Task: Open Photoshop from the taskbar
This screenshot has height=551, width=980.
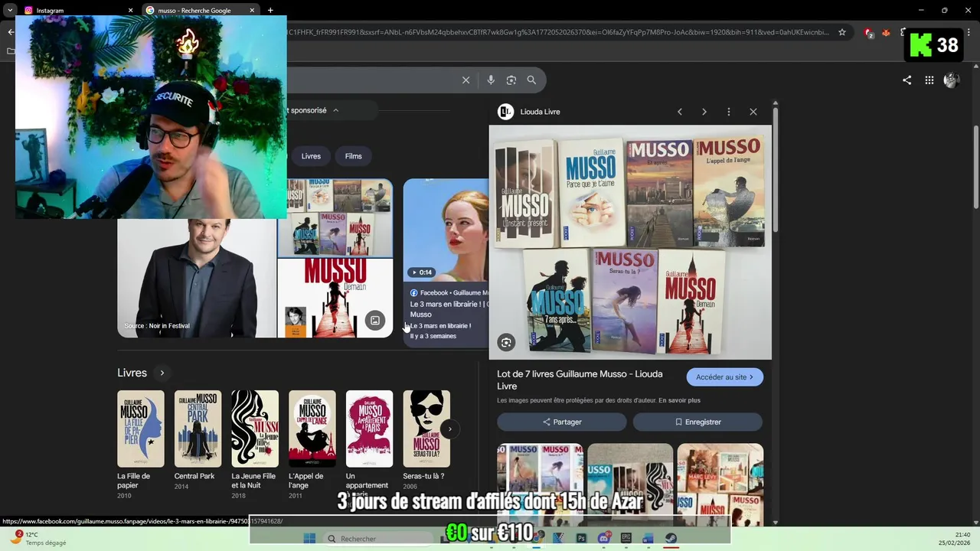Action: pyautogui.click(x=581, y=539)
